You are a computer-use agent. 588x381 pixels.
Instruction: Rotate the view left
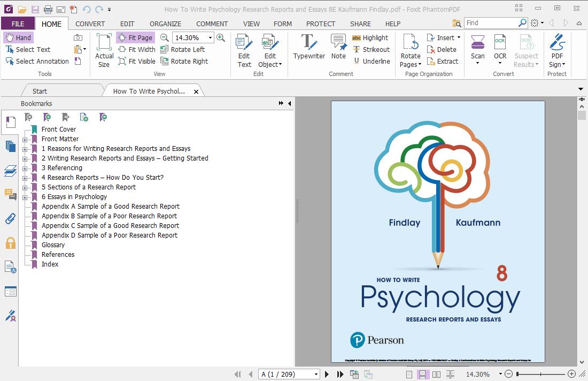pyautogui.click(x=183, y=49)
